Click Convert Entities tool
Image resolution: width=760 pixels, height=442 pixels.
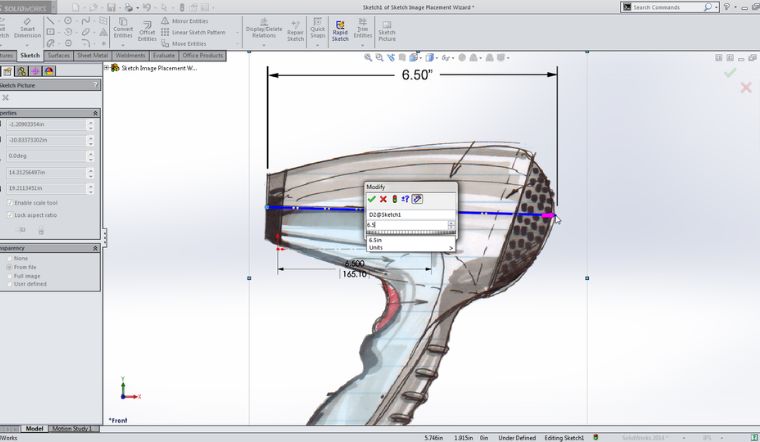click(x=123, y=28)
